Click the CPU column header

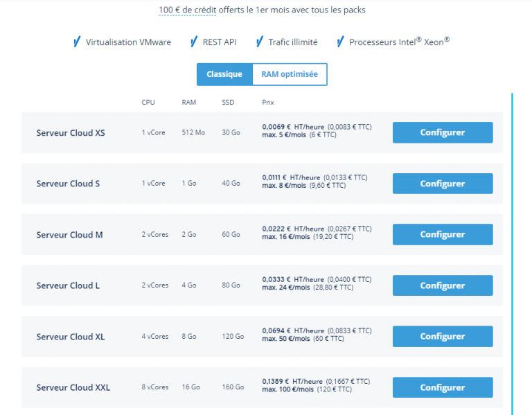pos(148,103)
